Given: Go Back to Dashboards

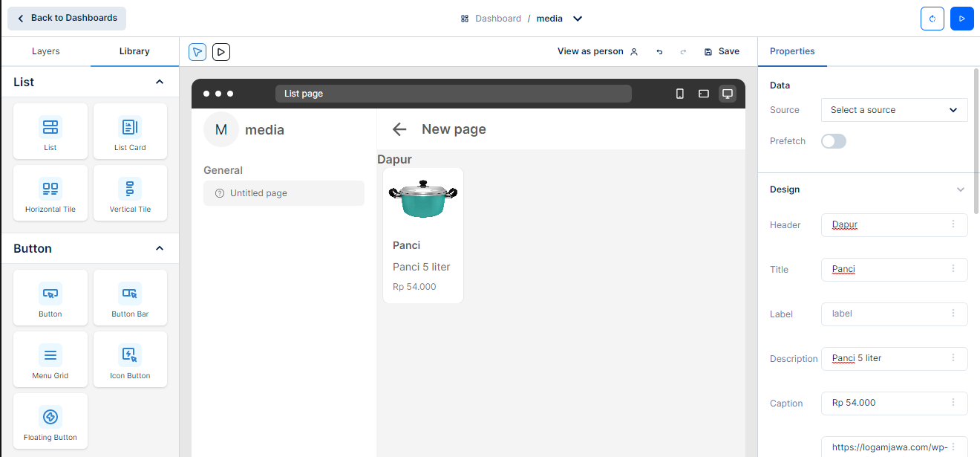Looking at the screenshot, I should coord(67,18).
